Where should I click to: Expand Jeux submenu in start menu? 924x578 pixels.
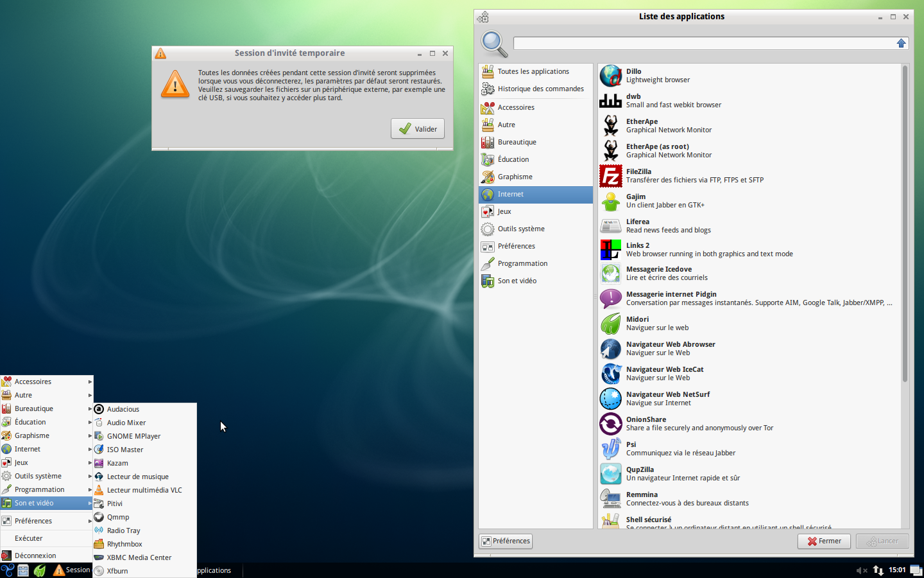[x=47, y=462]
